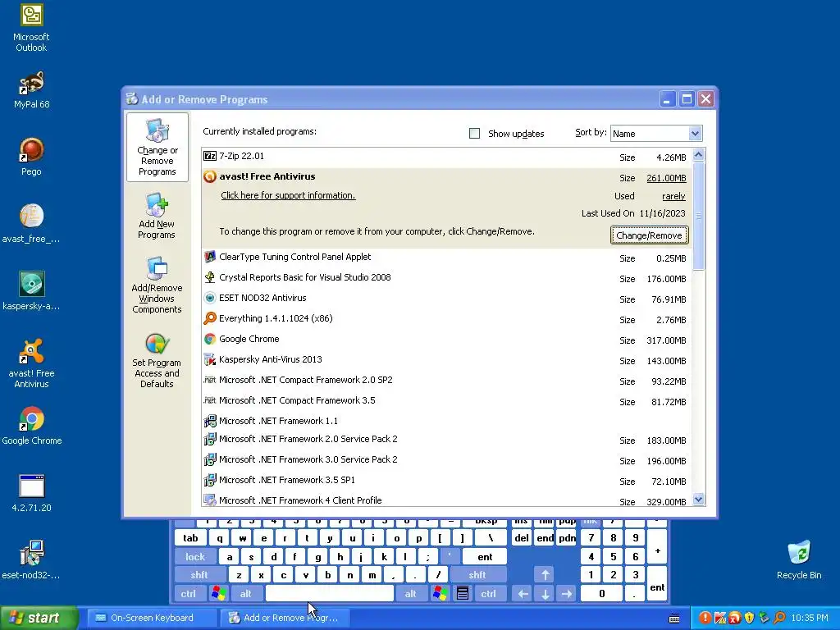Viewport: 840px width, 630px height.
Task: Select Microsoft .NET Framework 3.5 SP1 row
Action: [446, 481]
